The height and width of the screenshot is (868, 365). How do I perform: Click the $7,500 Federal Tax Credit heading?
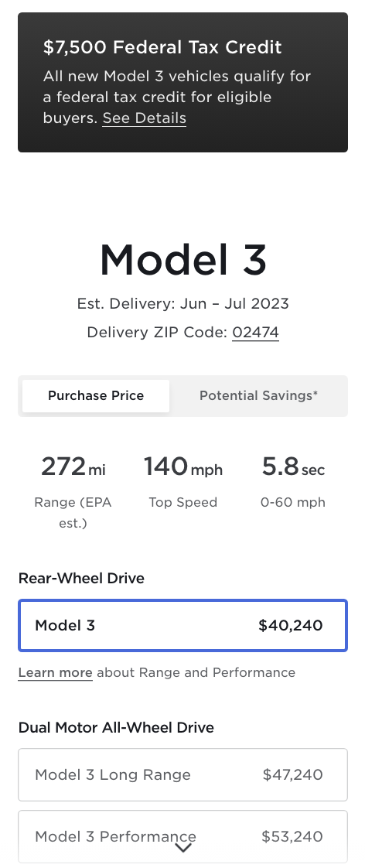point(162,48)
